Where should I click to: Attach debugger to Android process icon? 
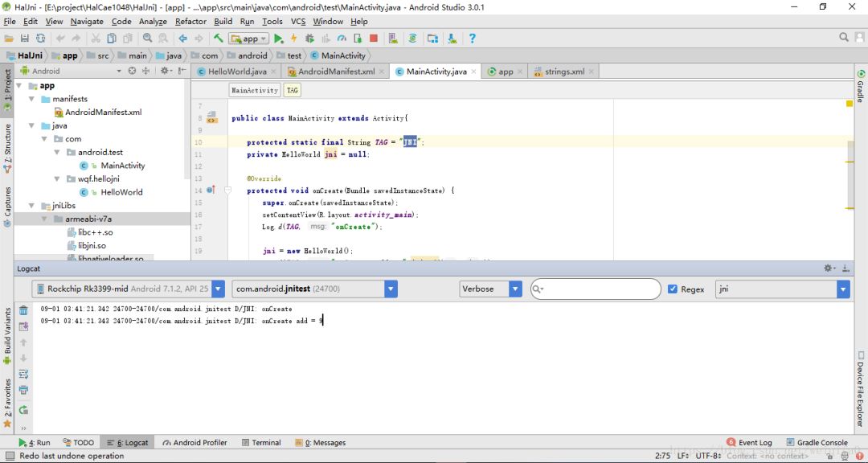[358, 39]
